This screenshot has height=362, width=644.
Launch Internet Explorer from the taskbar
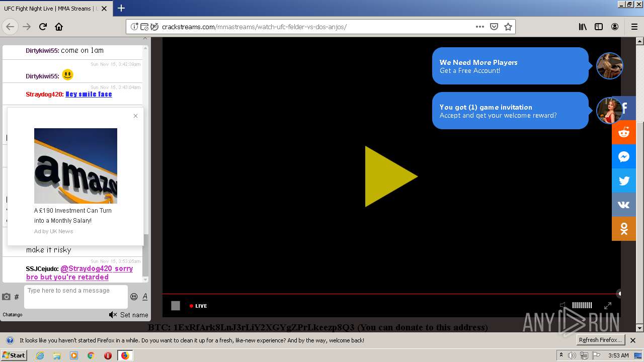pos(40,355)
